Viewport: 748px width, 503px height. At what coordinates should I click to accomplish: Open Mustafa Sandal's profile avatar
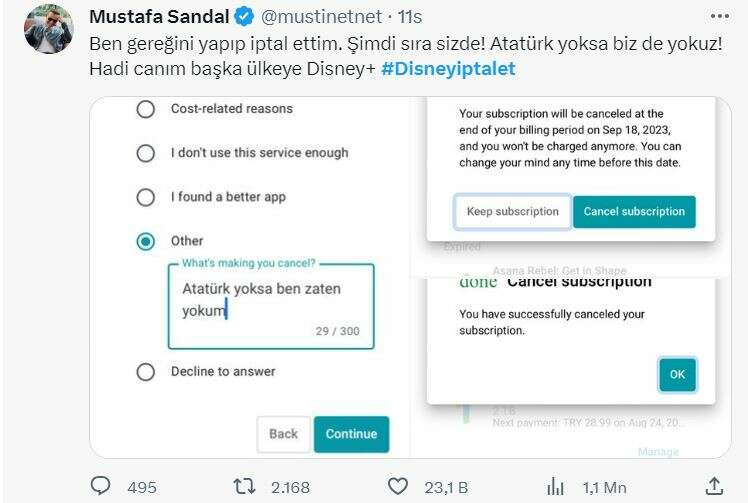(47, 28)
